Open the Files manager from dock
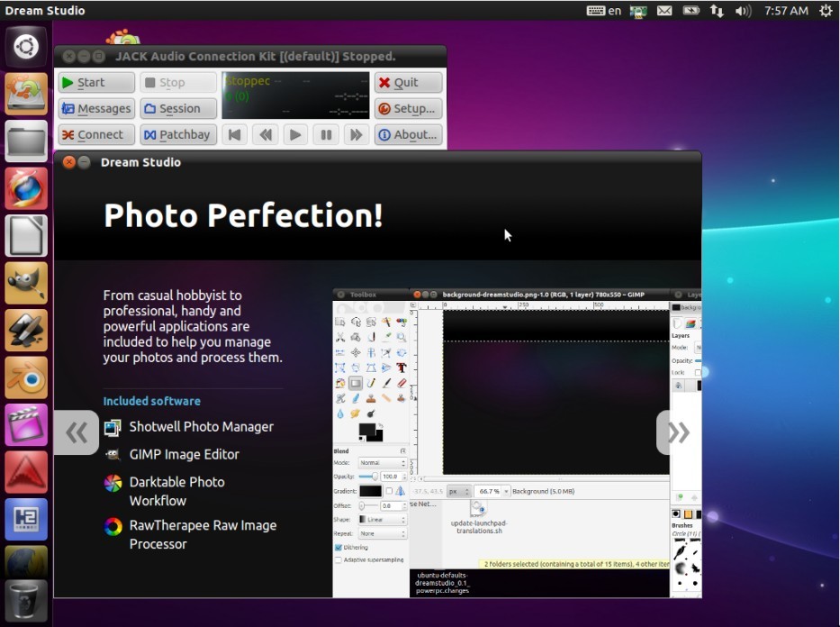The image size is (840, 627). 26,141
